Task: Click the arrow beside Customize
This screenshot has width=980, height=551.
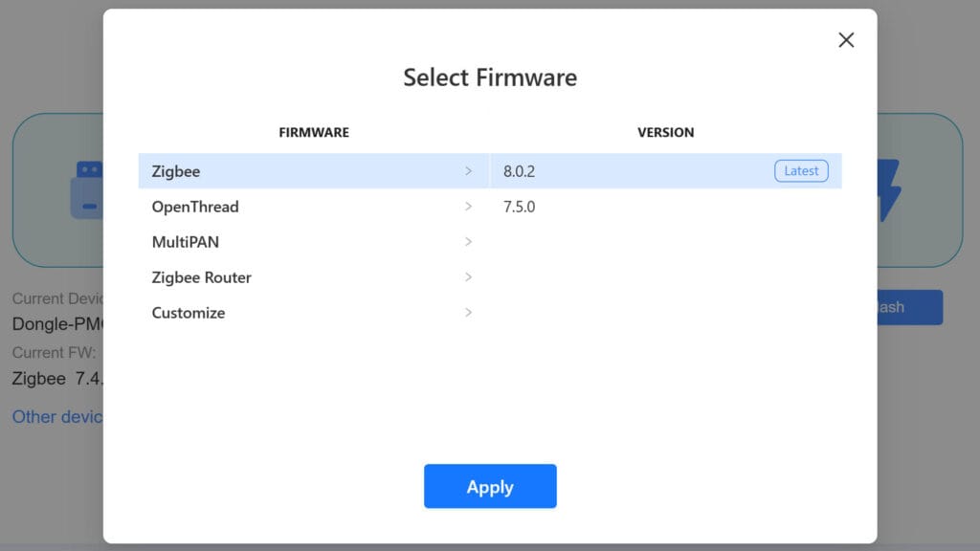Action: coord(468,313)
